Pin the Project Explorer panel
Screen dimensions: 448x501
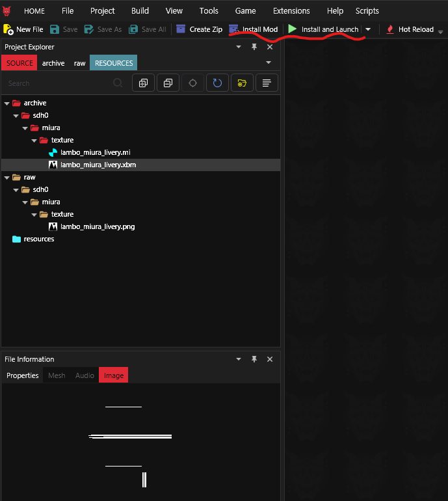click(x=254, y=47)
